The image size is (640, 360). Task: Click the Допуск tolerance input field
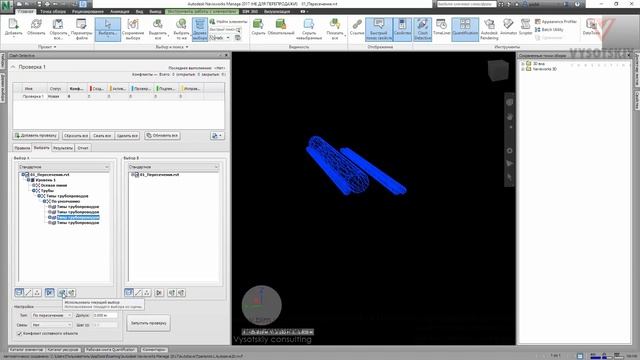[105, 316]
